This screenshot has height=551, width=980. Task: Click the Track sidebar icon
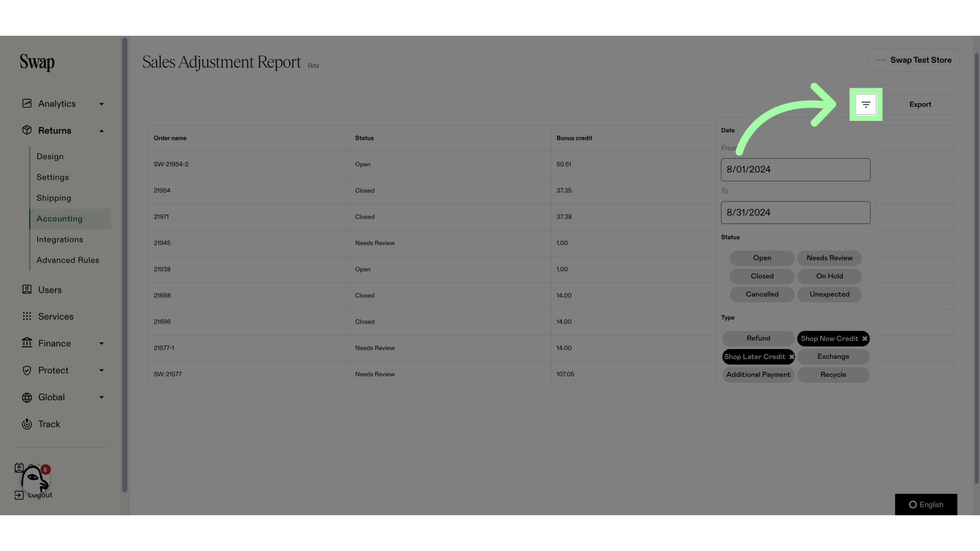click(x=26, y=424)
